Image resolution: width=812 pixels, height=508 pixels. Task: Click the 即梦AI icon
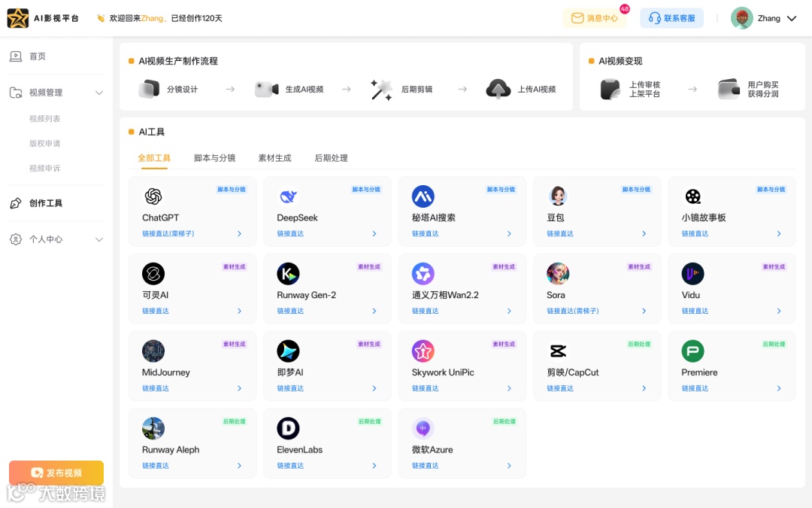tap(288, 351)
